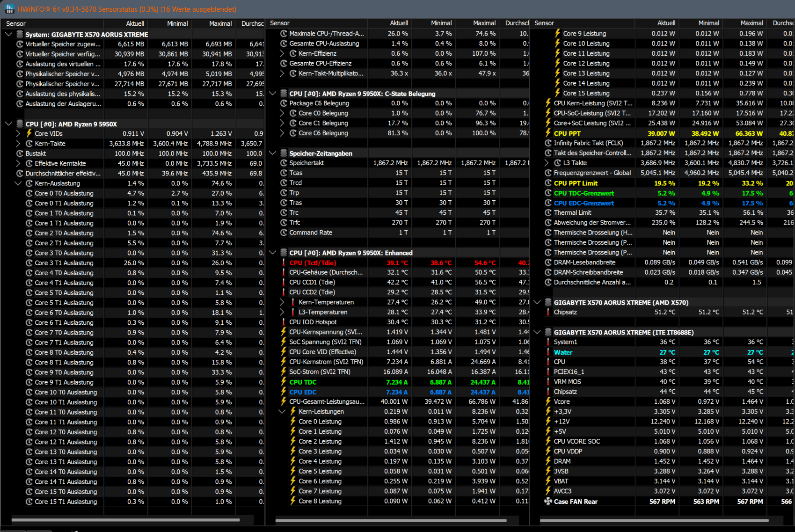The image size is (795, 532).
Task: Collapse the System: GIGABYTE X570 AORUS XTREME group
Action: [8, 34]
